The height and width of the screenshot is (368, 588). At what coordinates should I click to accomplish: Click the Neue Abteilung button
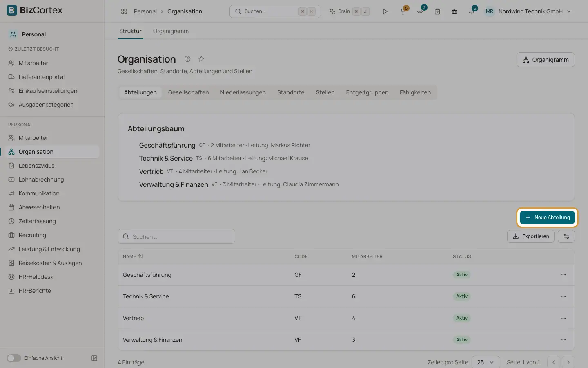547,218
